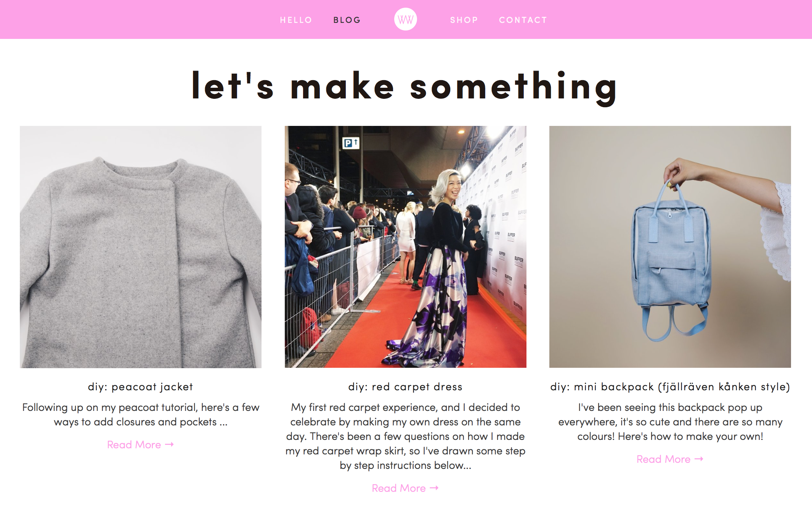This screenshot has height=512, width=812.
Task: Click the arrow beside backpack Read More
Action: point(699,459)
